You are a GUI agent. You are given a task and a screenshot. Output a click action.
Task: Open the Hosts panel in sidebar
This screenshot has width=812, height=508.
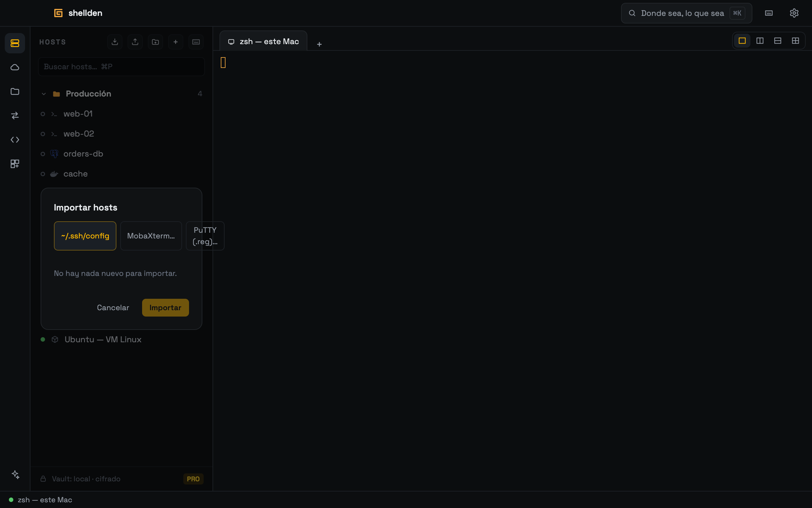point(15,43)
